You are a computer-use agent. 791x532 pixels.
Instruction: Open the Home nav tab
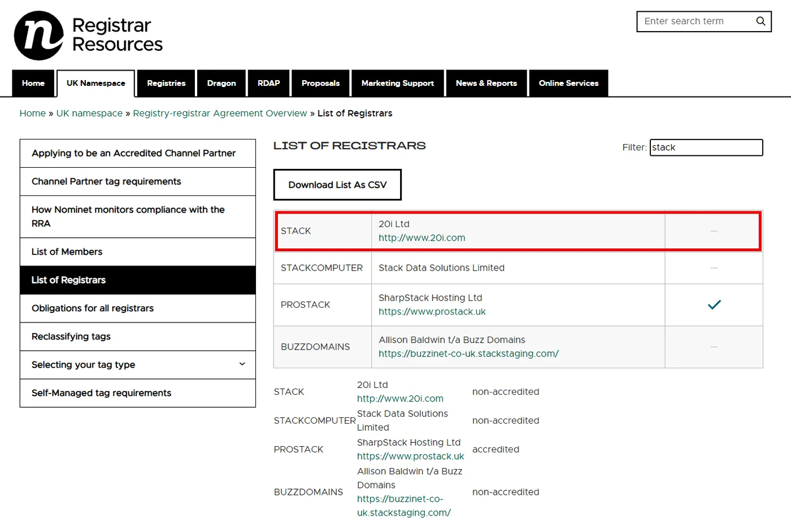[x=33, y=83]
